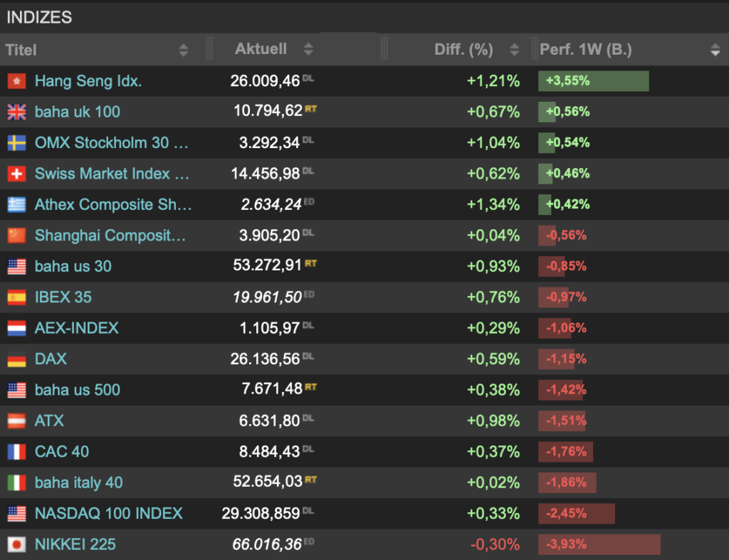
Task: Click the US flag beside baha us 30
Action: 17,267
